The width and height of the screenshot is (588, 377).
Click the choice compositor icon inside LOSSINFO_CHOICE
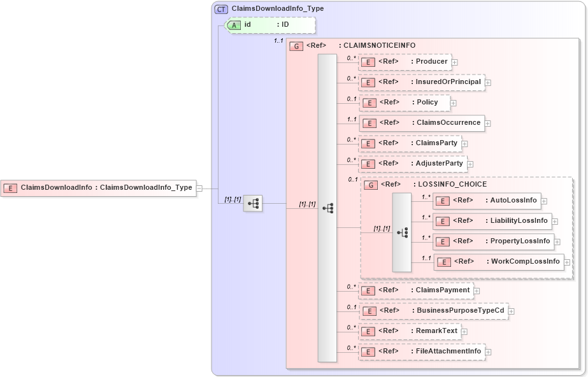pyautogui.click(x=402, y=231)
